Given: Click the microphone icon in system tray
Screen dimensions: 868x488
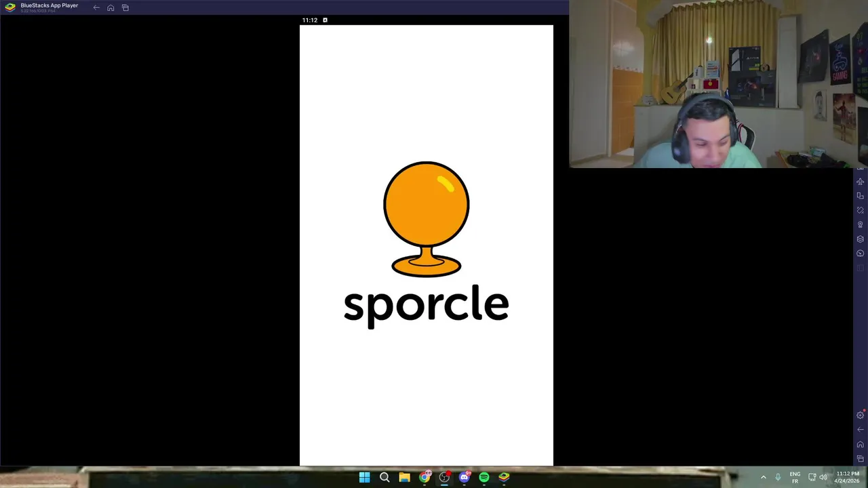Looking at the screenshot, I should tap(778, 477).
